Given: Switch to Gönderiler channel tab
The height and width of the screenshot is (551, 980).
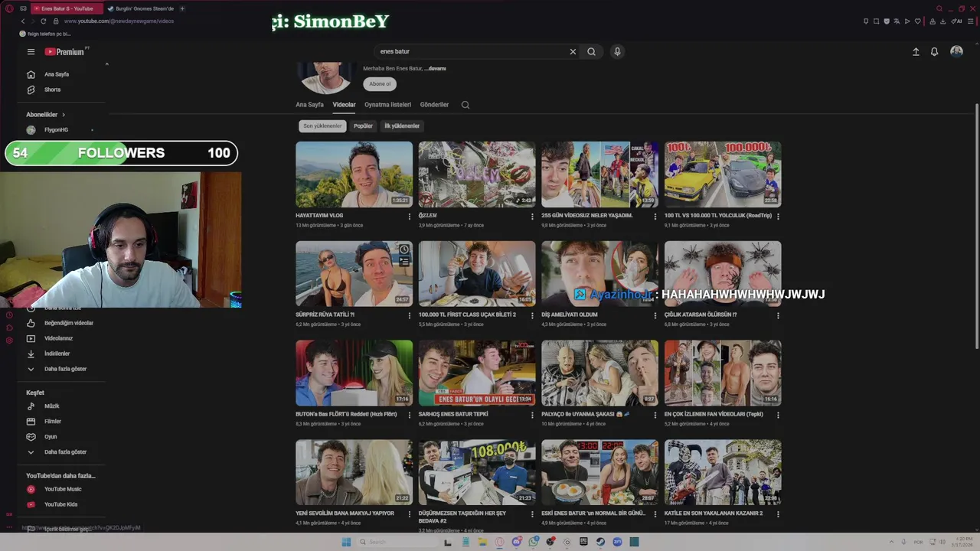Looking at the screenshot, I should 434,105.
